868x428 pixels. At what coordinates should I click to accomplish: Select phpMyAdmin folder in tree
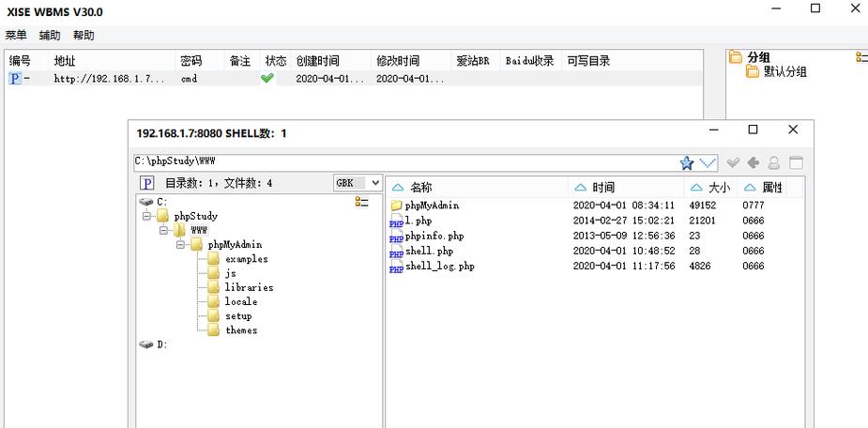[x=236, y=244]
